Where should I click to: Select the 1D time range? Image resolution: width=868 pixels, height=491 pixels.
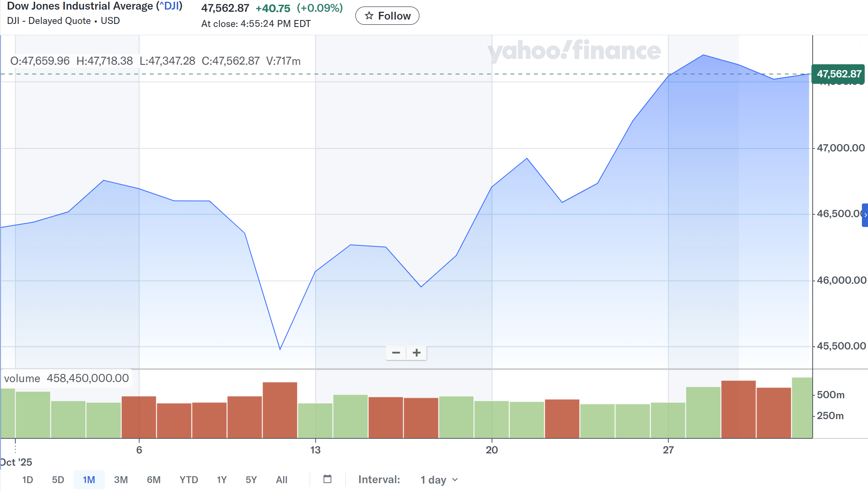click(27, 480)
